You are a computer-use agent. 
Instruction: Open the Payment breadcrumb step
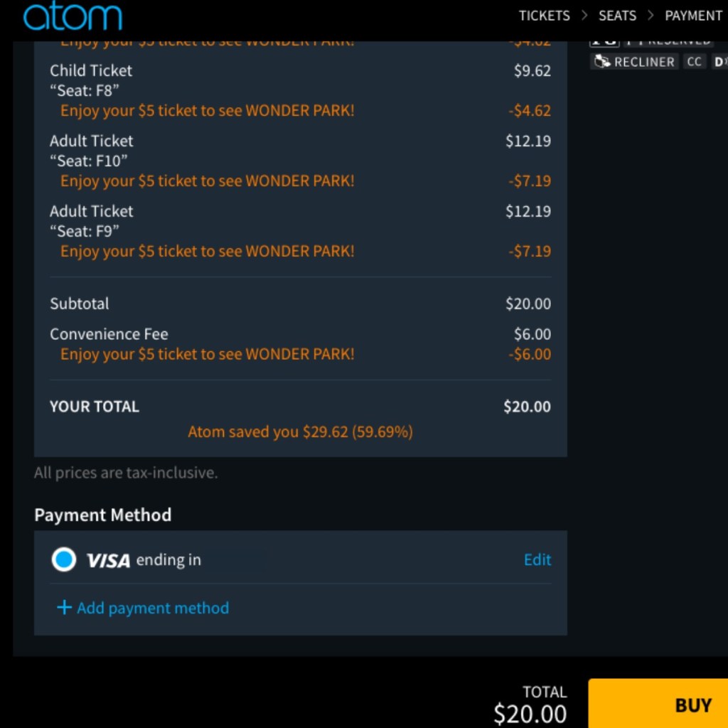693,16
